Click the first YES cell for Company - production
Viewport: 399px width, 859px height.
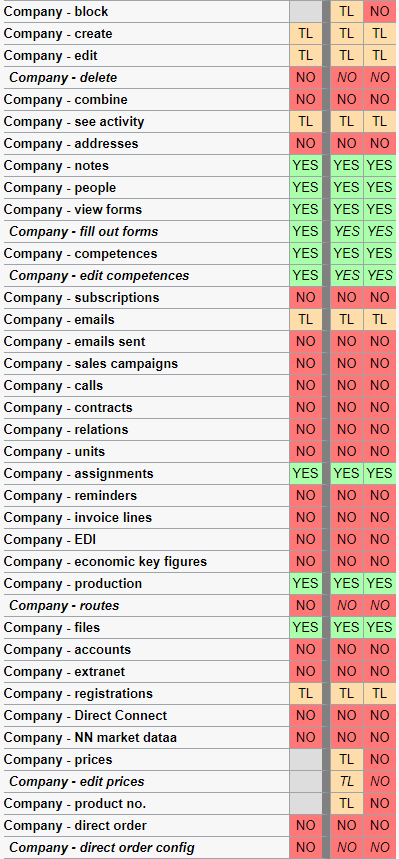pyautogui.click(x=306, y=583)
